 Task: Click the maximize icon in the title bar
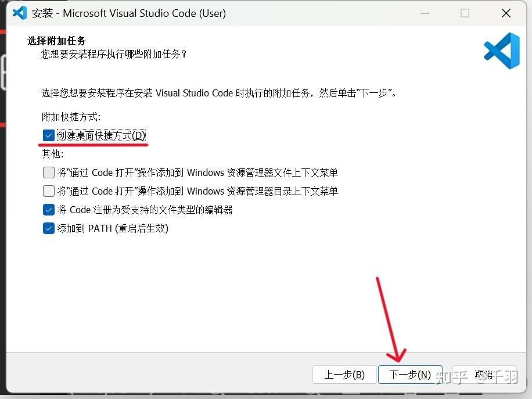465,13
